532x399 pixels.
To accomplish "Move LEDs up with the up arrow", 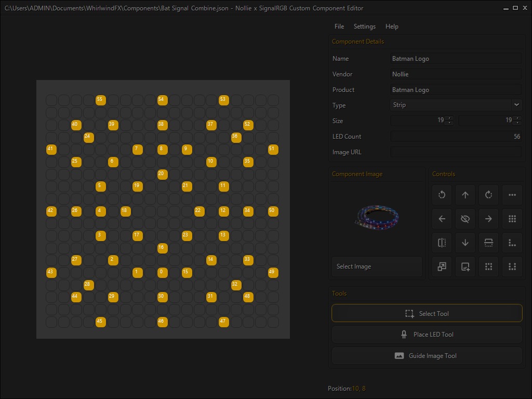I will (x=465, y=195).
